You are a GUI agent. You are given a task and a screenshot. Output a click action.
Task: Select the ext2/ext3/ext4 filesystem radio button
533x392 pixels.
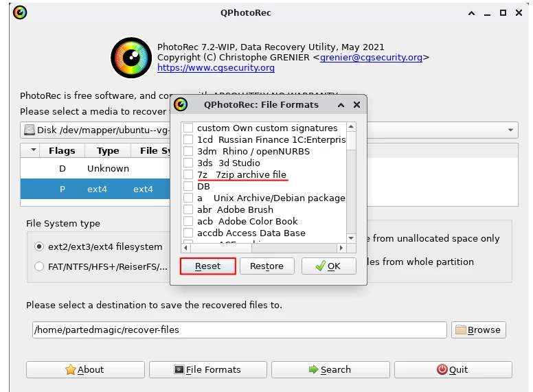40,246
